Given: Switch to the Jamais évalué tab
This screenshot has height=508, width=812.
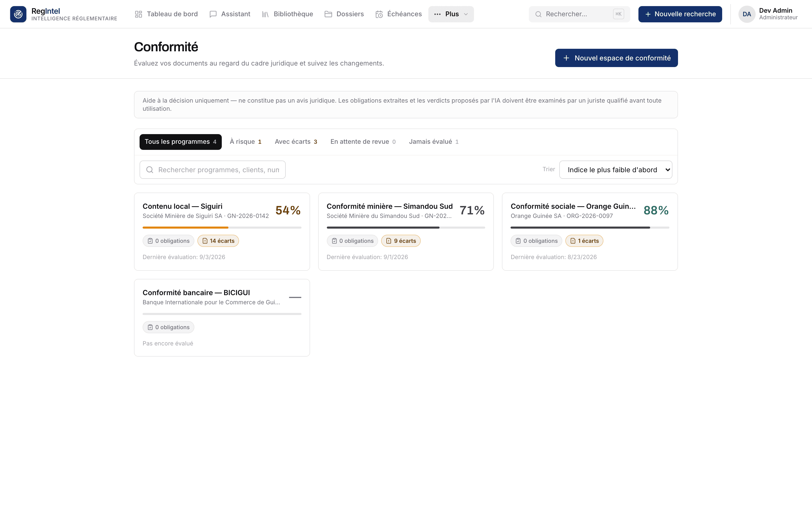Looking at the screenshot, I should coord(433,142).
